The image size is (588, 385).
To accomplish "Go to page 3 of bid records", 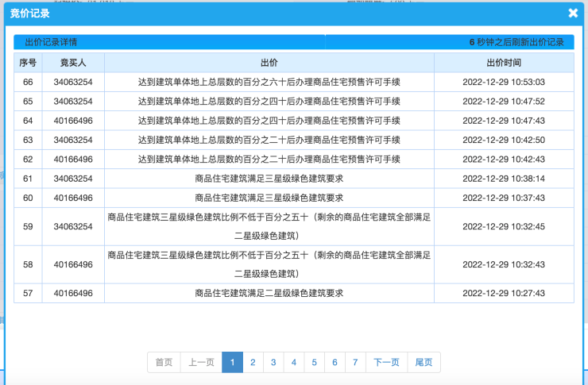I will (x=273, y=363).
